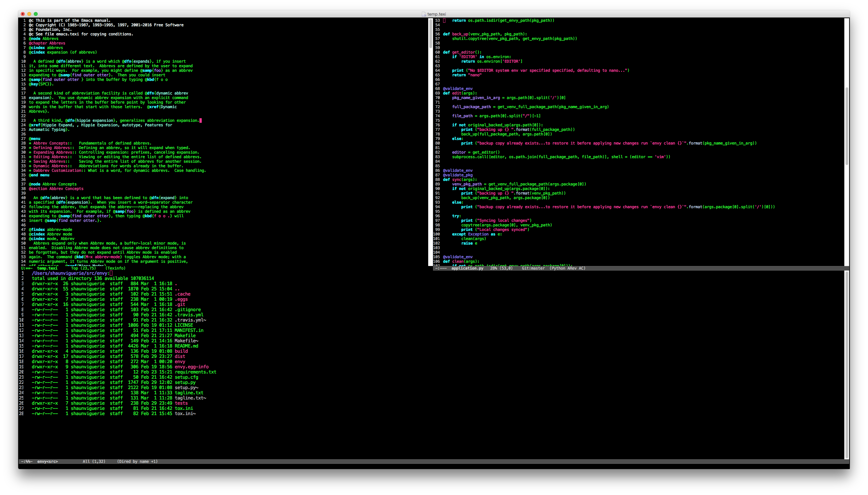Click the envy<src> buffer name in mode line
This screenshot has width=868, height=495.
tap(47, 461)
